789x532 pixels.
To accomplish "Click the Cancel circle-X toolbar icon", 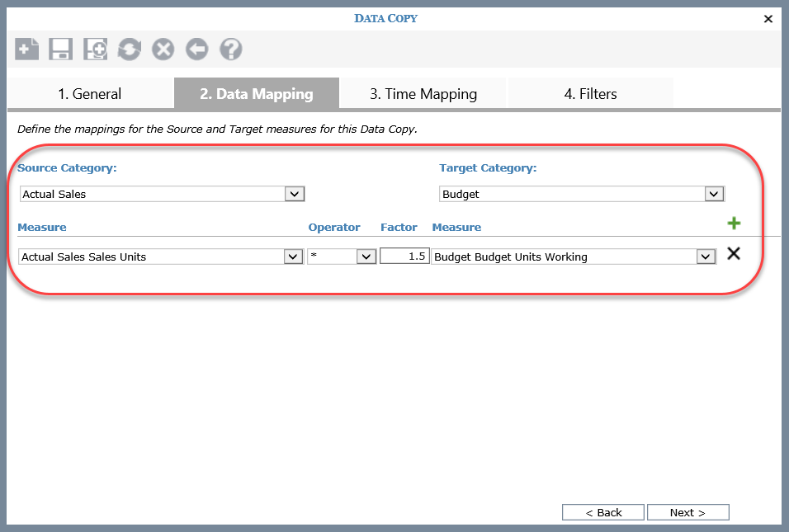I will click(163, 49).
